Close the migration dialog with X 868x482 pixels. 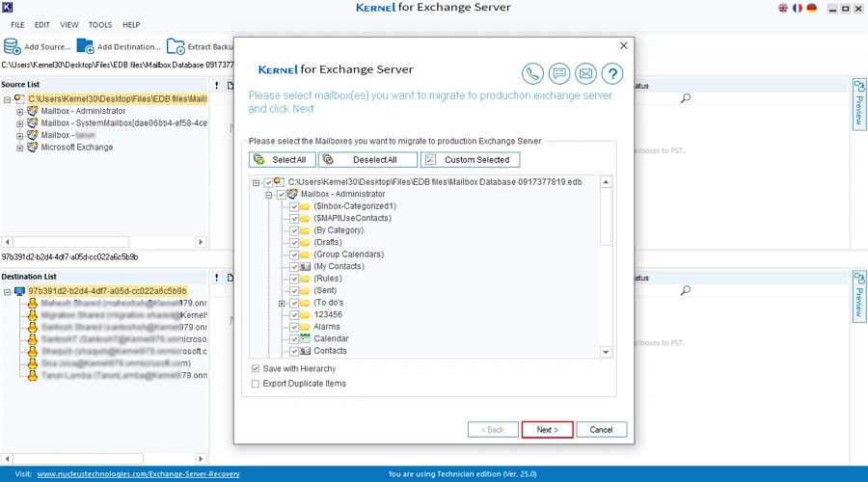(623, 46)
